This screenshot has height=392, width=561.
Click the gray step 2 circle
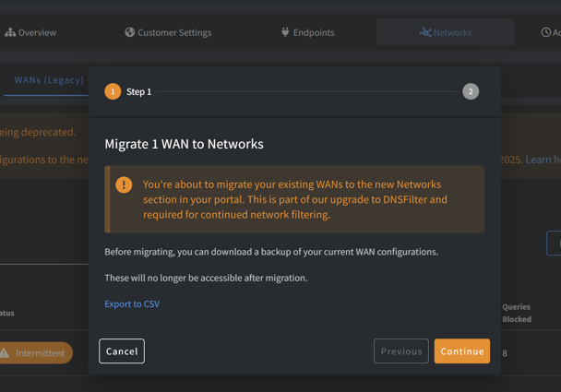(471, 91)
